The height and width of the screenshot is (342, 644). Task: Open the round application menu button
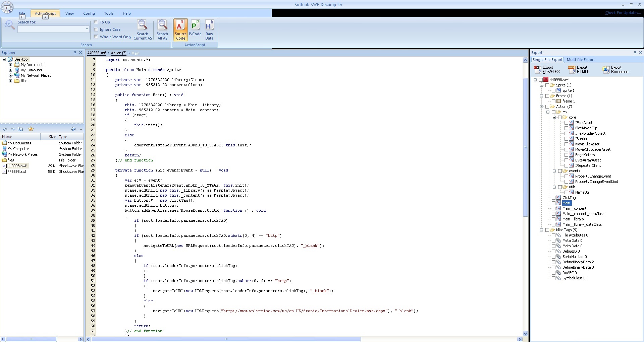coord(7,7)
